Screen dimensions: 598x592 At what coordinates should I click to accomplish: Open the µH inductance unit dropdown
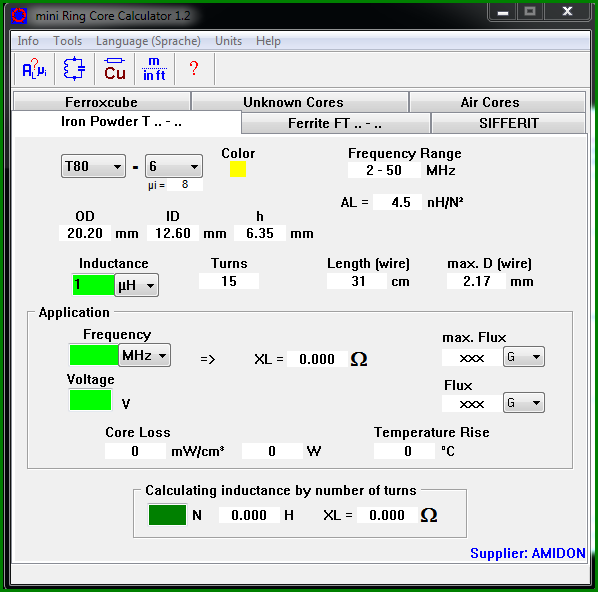pyautogui.click(x=137, y=285)
